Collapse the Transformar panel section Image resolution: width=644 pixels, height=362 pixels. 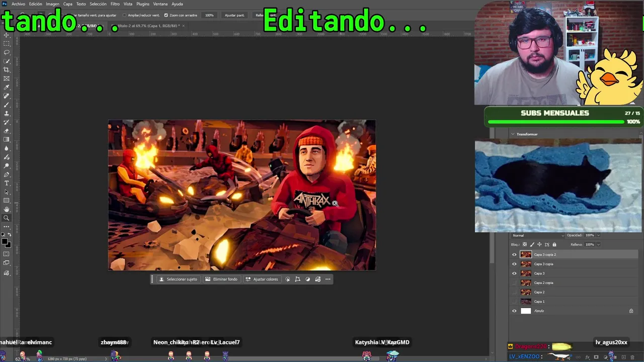tap(513, 134)
